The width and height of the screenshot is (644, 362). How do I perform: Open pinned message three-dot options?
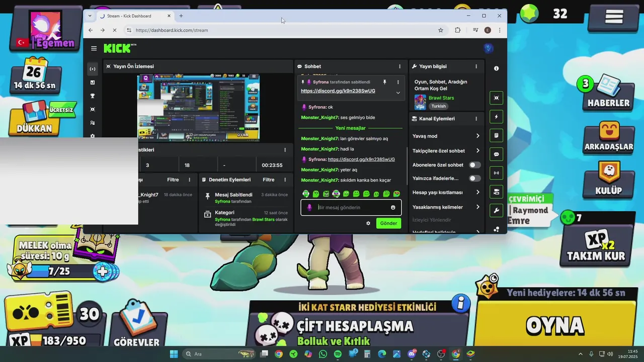coord(398,82)
